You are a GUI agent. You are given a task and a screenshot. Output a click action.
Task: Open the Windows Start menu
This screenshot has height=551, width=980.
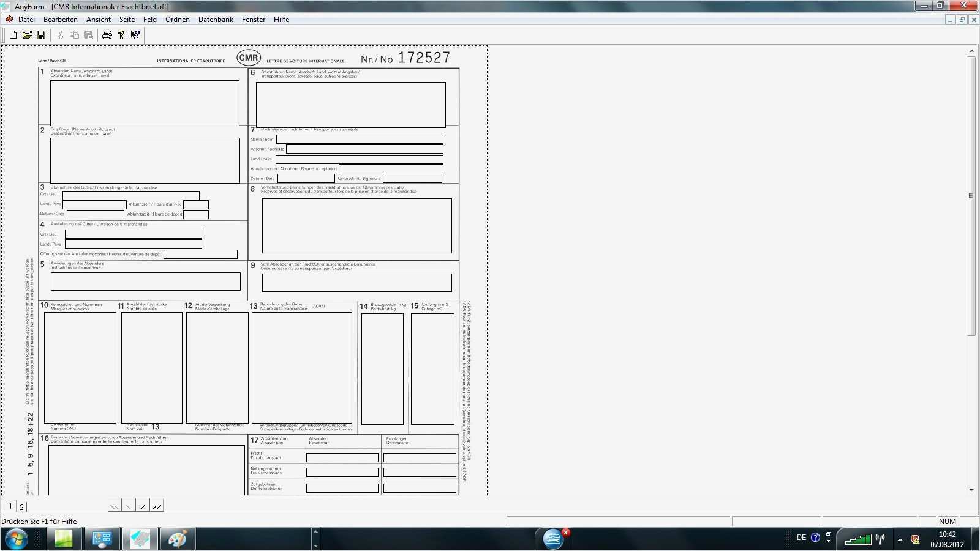16,539
